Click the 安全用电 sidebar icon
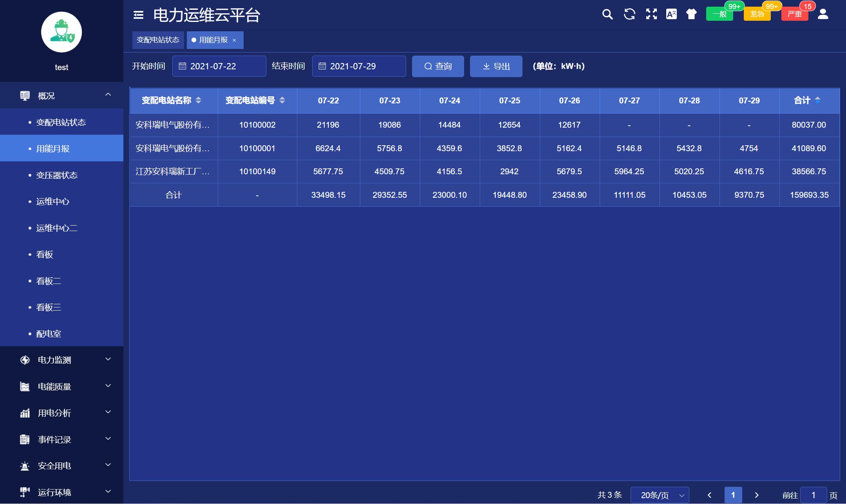Screen dimensions: 846x504 pyautogui.click(x=25, y=466)
